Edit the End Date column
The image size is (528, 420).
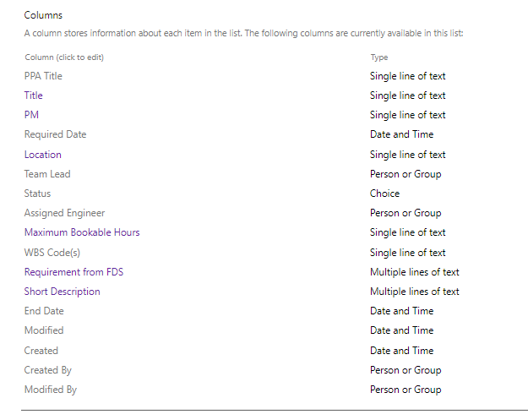click(x=44, y=311)
